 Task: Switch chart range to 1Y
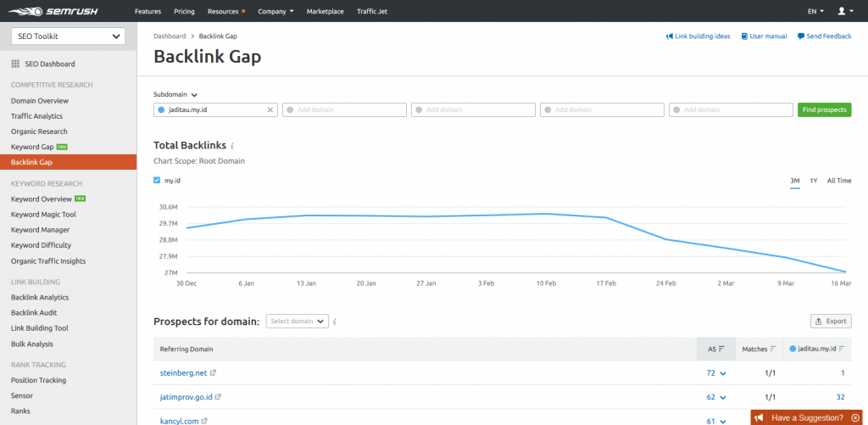pyautogui.click(x=814, y=181)
